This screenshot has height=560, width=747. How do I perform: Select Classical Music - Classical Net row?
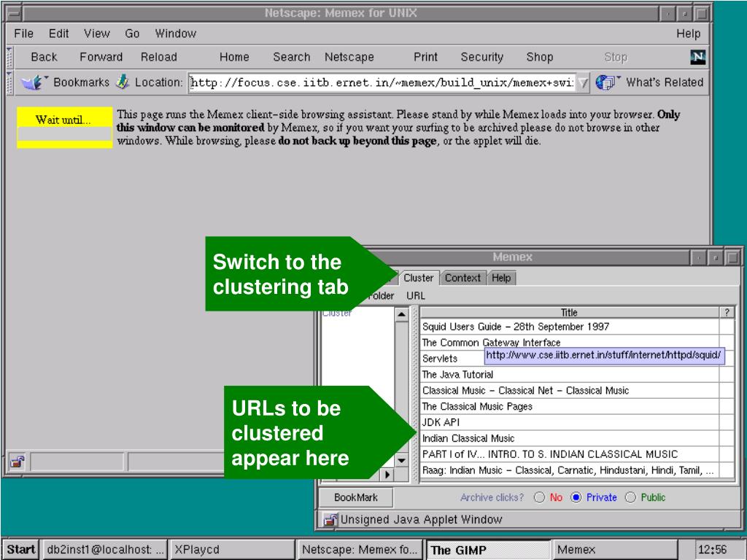570,391
